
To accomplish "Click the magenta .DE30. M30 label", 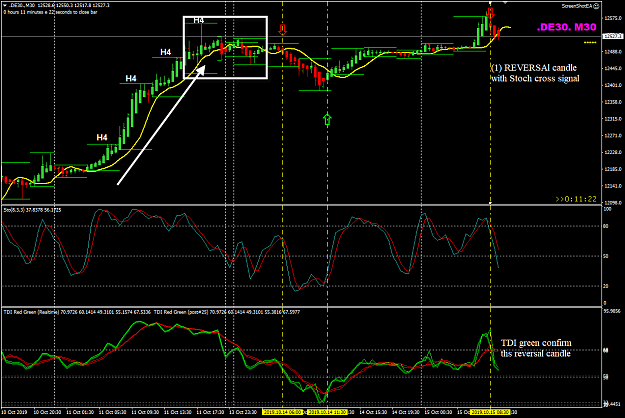I will click(x=566, y=27).
